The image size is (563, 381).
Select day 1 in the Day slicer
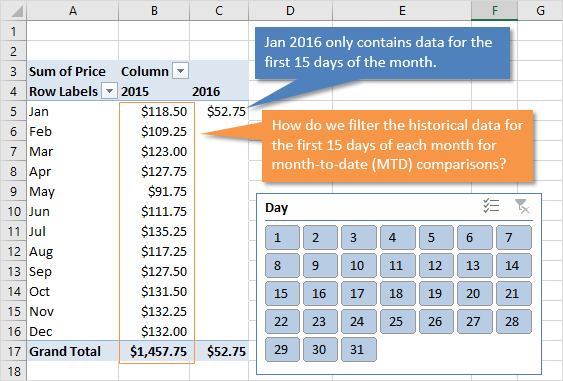point(282,237)
